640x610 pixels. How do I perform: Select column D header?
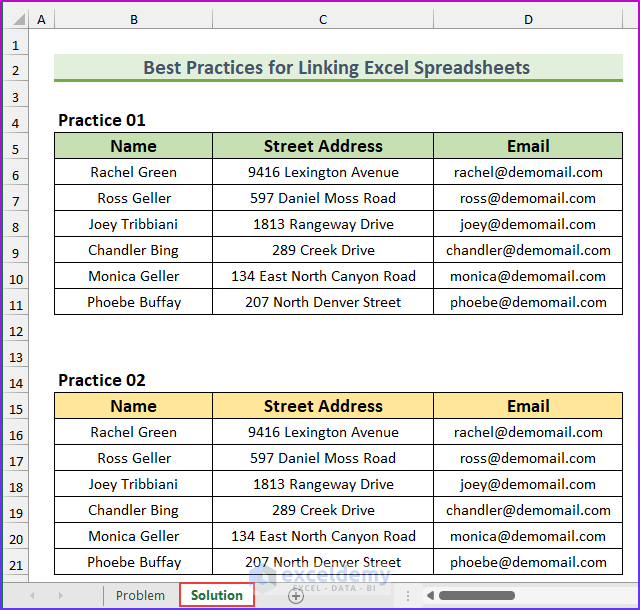coord(528,19)
